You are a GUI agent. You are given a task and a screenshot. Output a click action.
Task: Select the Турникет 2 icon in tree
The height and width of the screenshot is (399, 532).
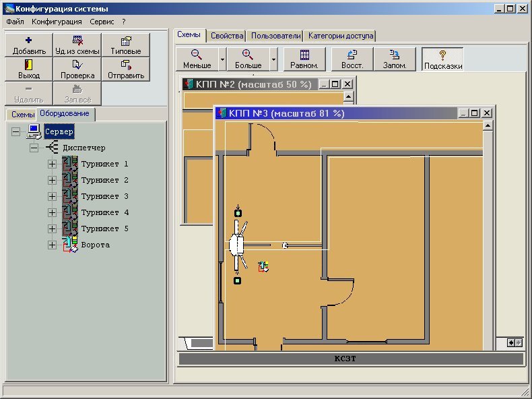[x=70, y=181]
